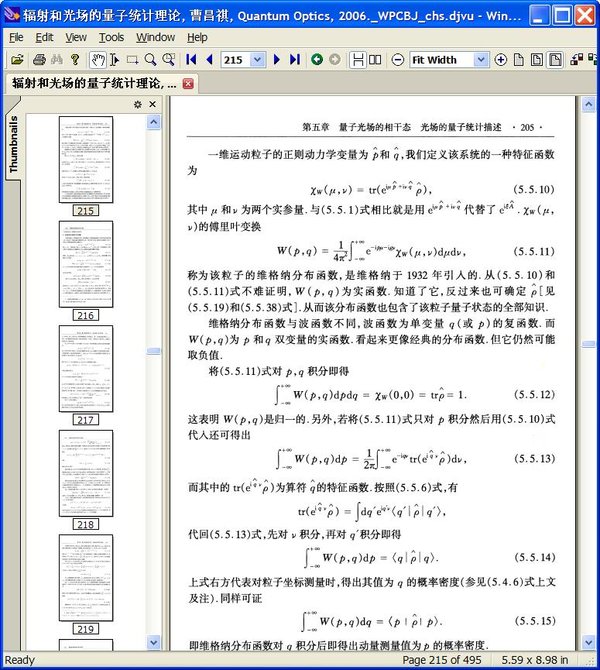600x670 pixels.
Task: Click equation number (5.5.10)
Action: (x=533, y=189)
